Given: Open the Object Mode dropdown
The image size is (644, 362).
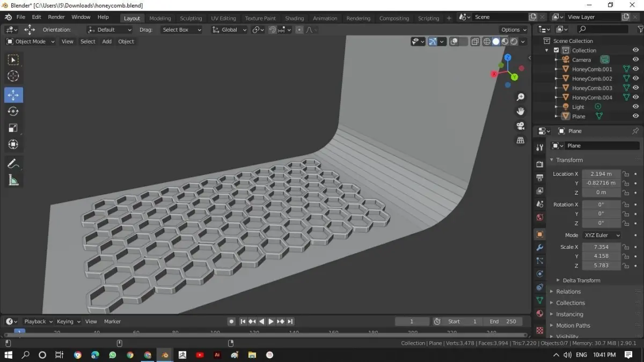Looking at the screenshot, I should coord(31,41).
